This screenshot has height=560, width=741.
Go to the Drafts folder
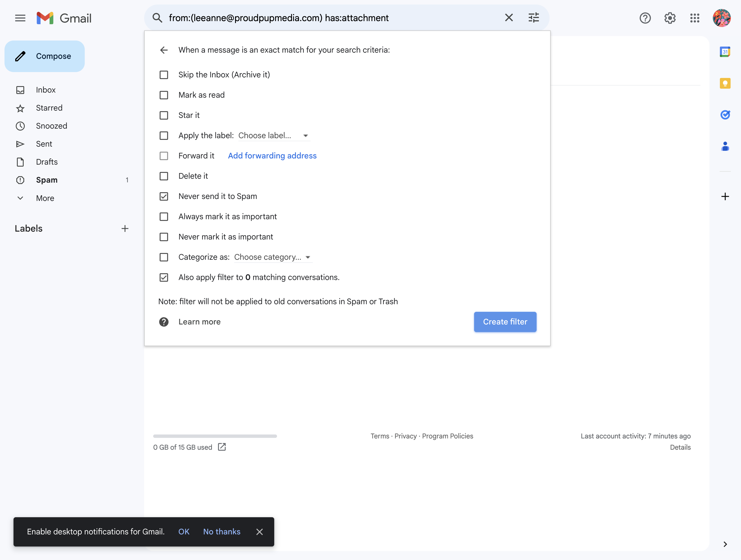pyautogui.click(x=46, y=162)
